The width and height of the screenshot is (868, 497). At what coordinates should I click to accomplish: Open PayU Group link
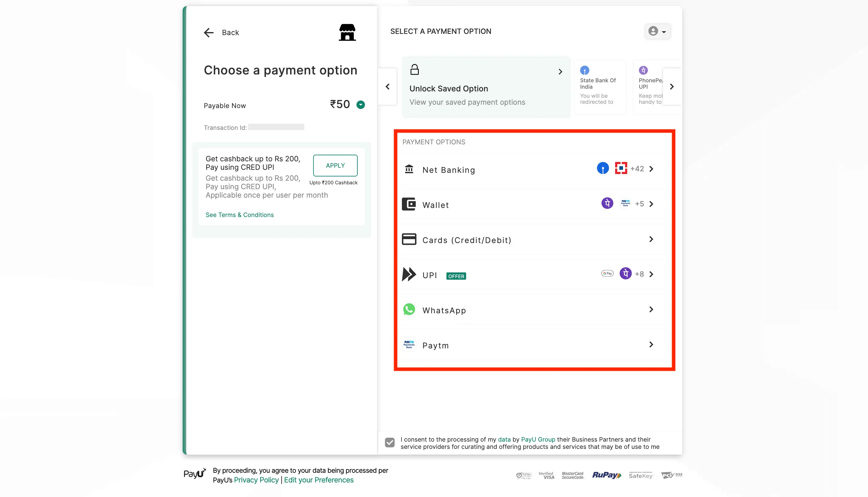point(538,440)
